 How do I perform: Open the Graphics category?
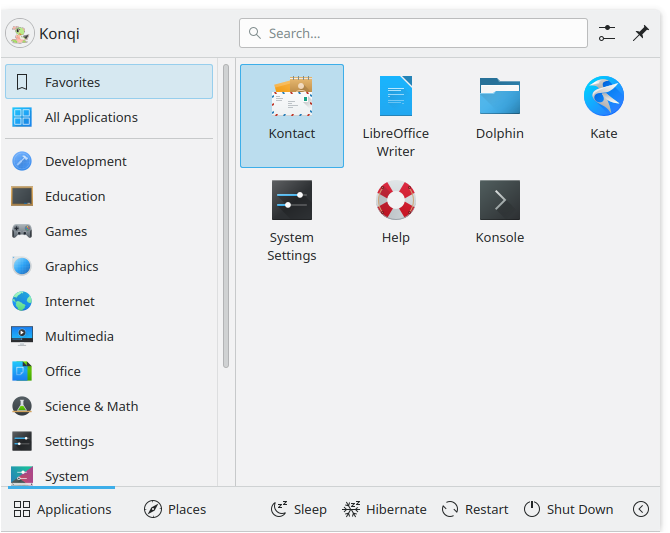[x=109, y=266]
